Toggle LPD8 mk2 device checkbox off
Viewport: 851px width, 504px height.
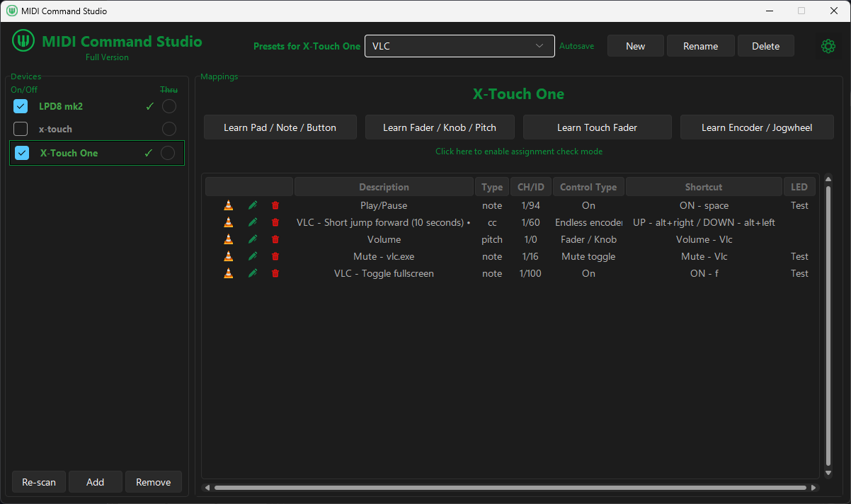tap(21, 106)
